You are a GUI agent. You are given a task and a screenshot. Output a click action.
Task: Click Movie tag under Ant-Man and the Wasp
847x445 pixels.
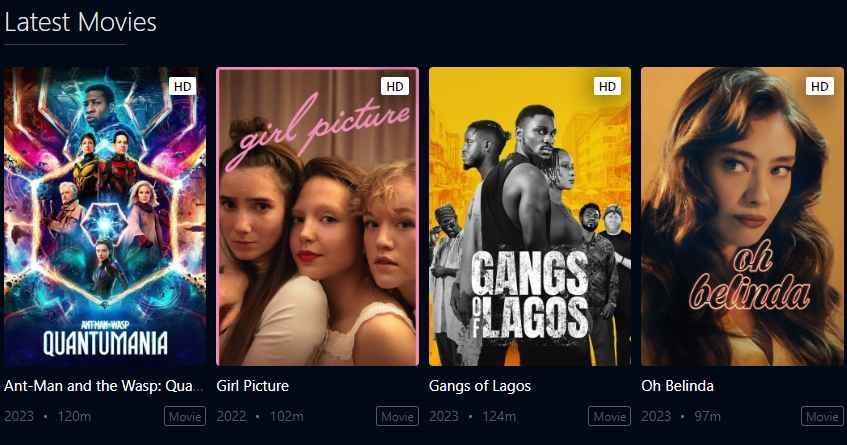[x=185, y=416]
